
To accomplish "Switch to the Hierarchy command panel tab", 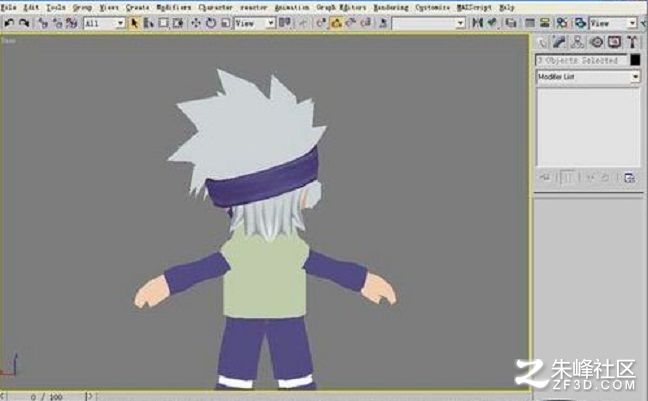I will click(577, 42).
